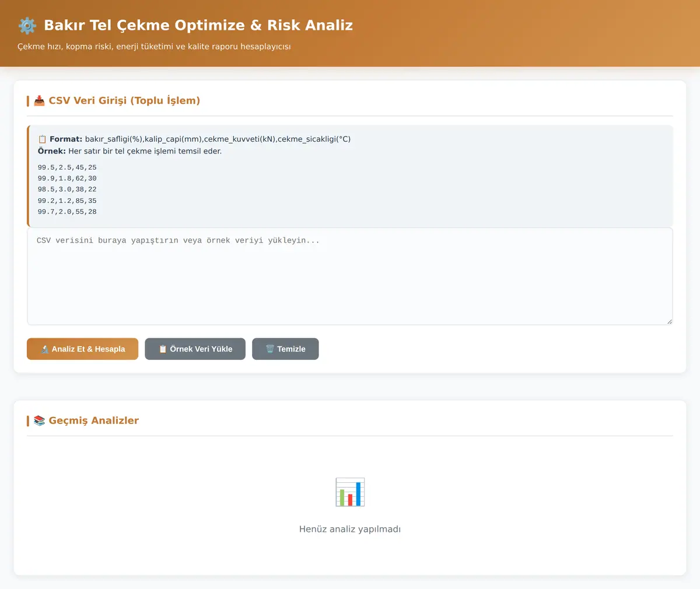
Task: Click the bar chart icon in the empty history
Action: coord(350,492)
